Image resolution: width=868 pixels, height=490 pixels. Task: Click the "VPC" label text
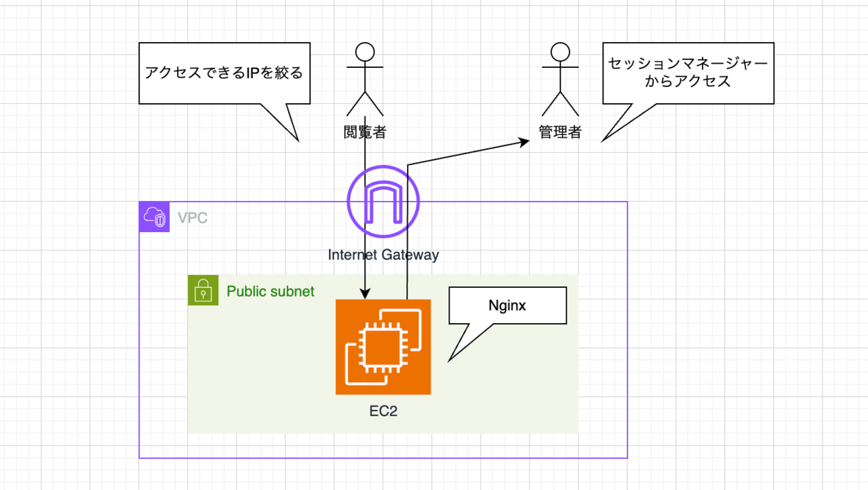coord(193,218)
